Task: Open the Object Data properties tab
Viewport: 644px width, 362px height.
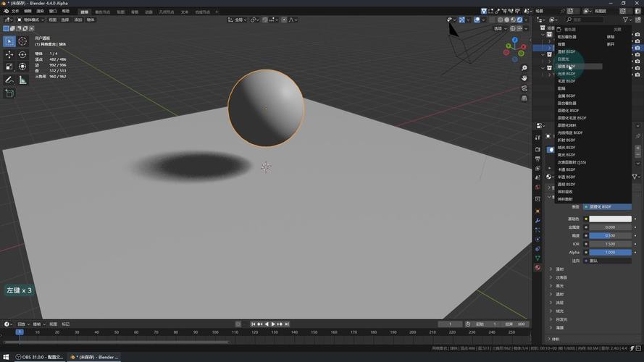Action: tap(538, 258)
